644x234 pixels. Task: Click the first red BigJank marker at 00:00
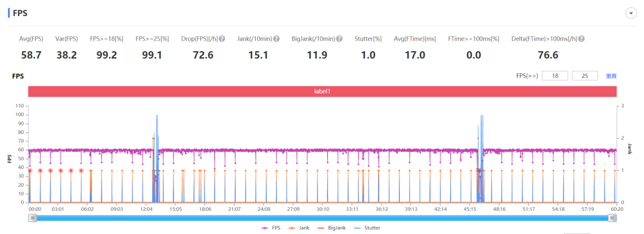pos(30,170)
